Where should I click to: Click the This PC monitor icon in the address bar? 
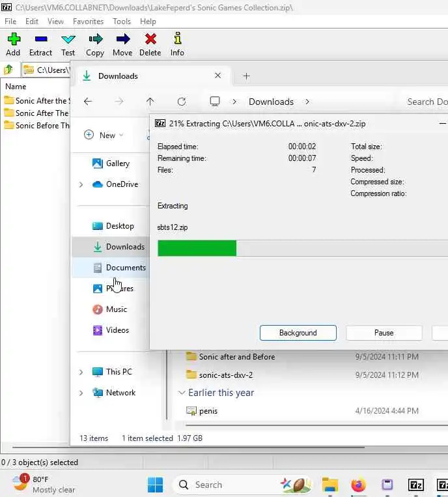point(215,102)
